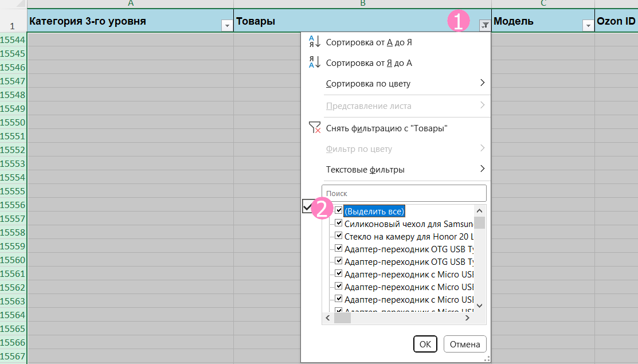The width and height of the screenshot is (638, 364).
Task: Select row header 15547
Action: (x=13, y=81)
